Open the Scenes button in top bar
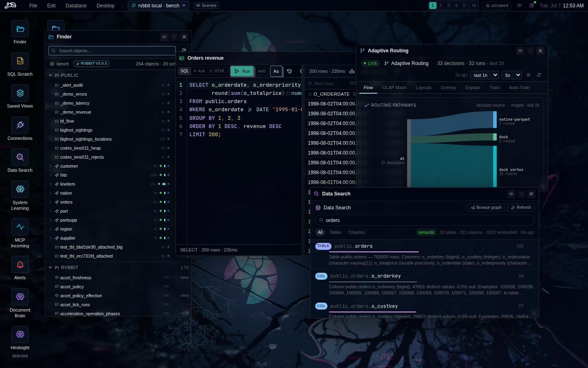The width and height of the screenshot is (588, 368). 206,6
